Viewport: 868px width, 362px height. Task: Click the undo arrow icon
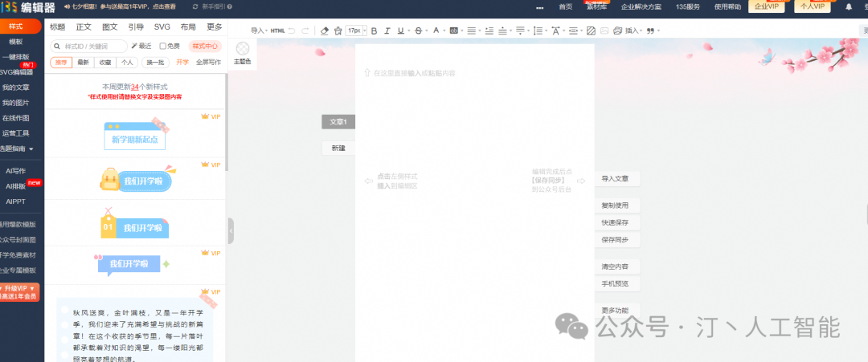pyautogui.click(x=292, y=31)
